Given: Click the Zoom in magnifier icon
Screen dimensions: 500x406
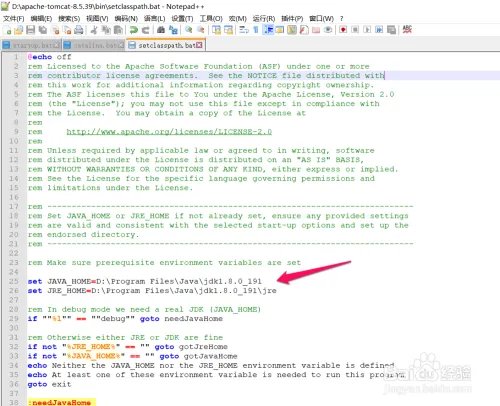Looking at the screenshot, I should point(189,30).
